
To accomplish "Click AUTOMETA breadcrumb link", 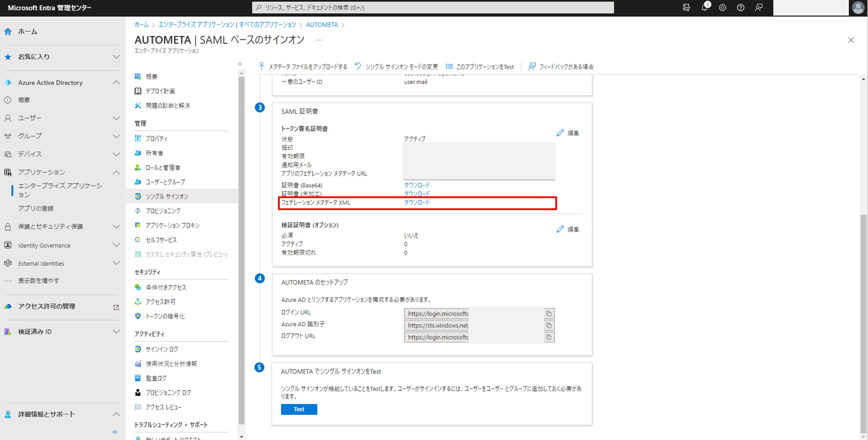I will click(x=322, y=25).
